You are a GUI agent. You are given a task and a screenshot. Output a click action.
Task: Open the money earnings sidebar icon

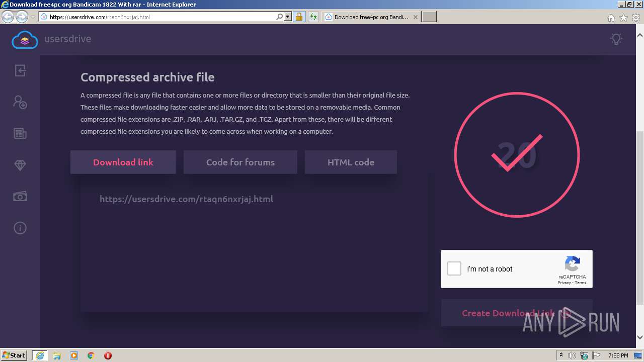click(x=20, y=197)
